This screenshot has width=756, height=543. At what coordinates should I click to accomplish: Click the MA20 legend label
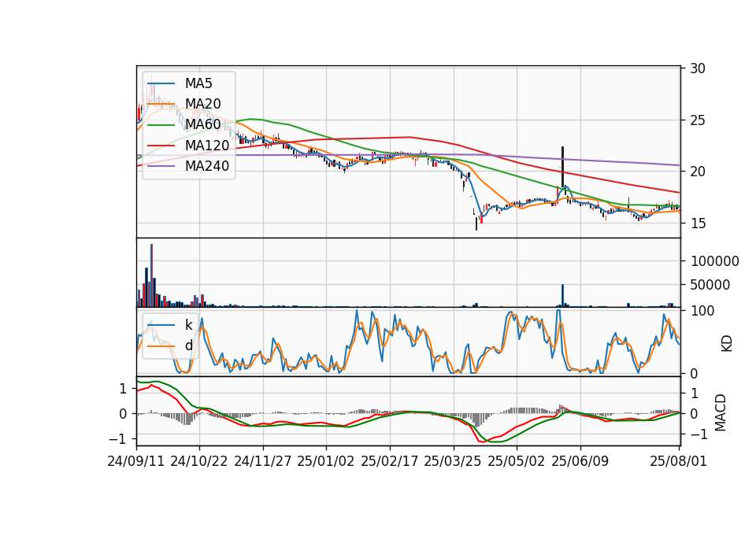pyautogui.click(x=202, y=104)
